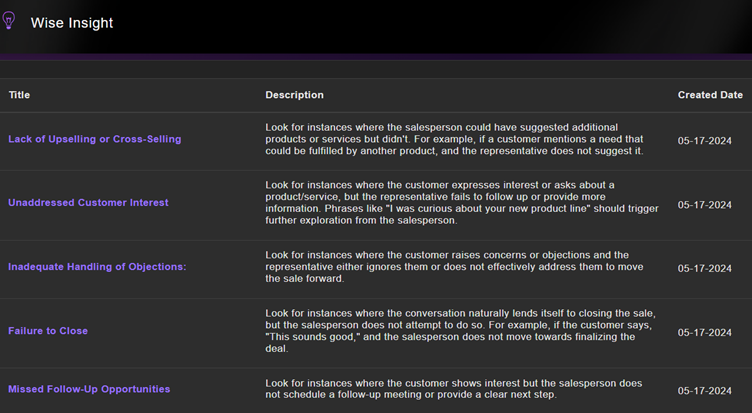Open the Missed Follow-Up Opportunities insight
Viewport: 752px width, 413px height.
pyautogui.click(x=89, y=389)
